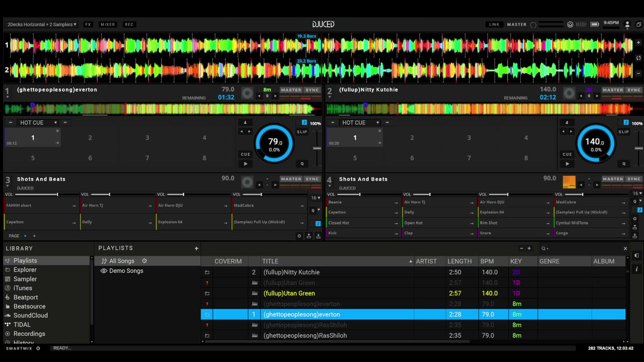
Task: Toggle SYNC on deck 1
Action: tap(312, 90)
